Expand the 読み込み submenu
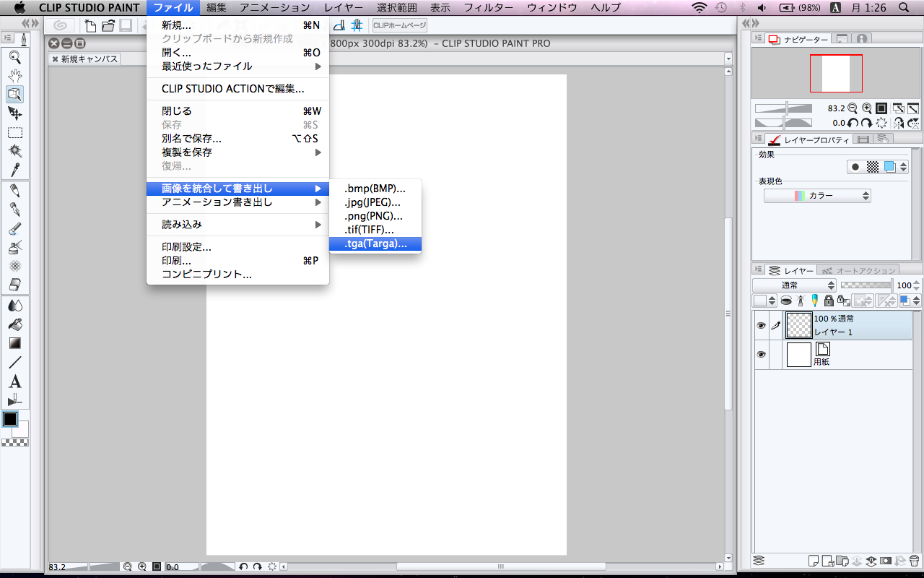924x578 pixels. (x=237, y=225)
